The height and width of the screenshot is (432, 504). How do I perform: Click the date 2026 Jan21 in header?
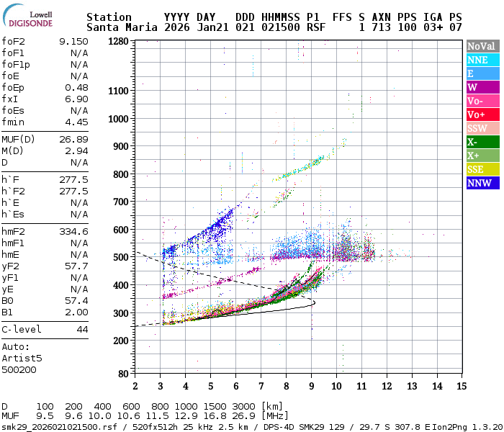196,27
